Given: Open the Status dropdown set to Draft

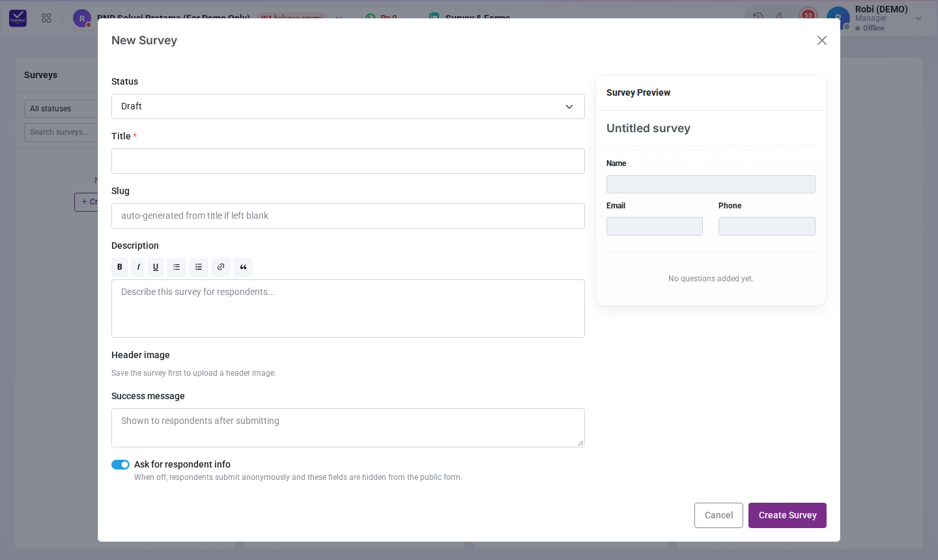Looking at the screenshot, I should click(x=348, y=107).
